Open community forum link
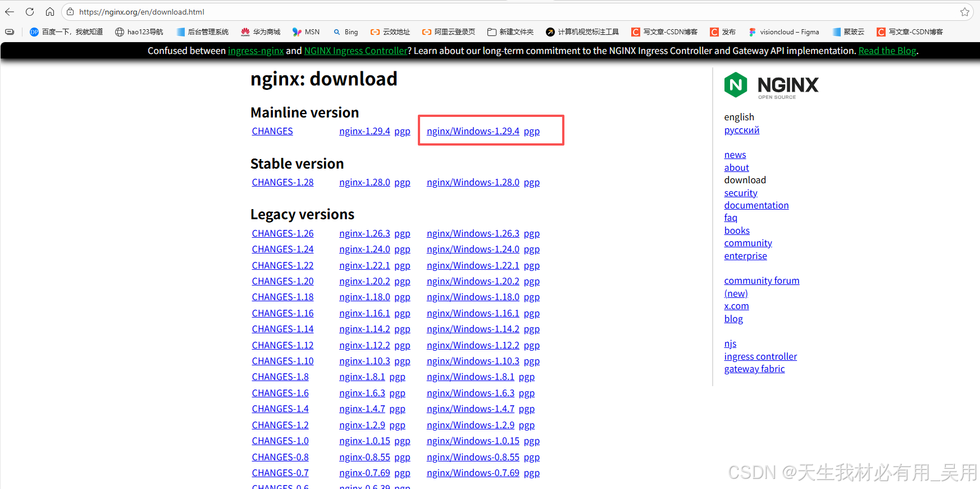 (x=762, y=280)
